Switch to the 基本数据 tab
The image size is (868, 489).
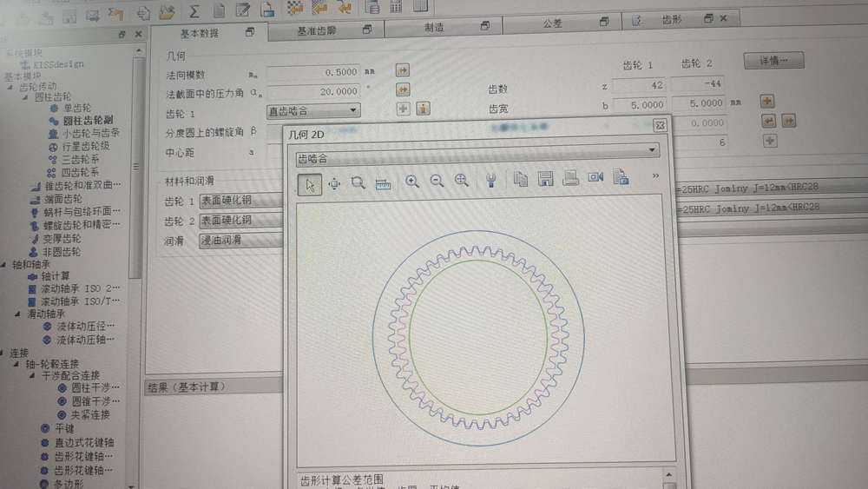[200, 33]
